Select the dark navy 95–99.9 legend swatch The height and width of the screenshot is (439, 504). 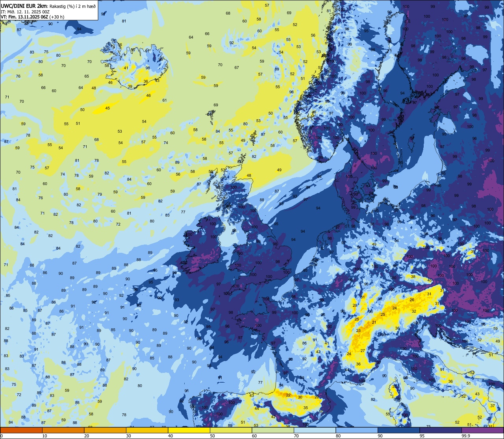pyautogui.click(x=441, y=430)
